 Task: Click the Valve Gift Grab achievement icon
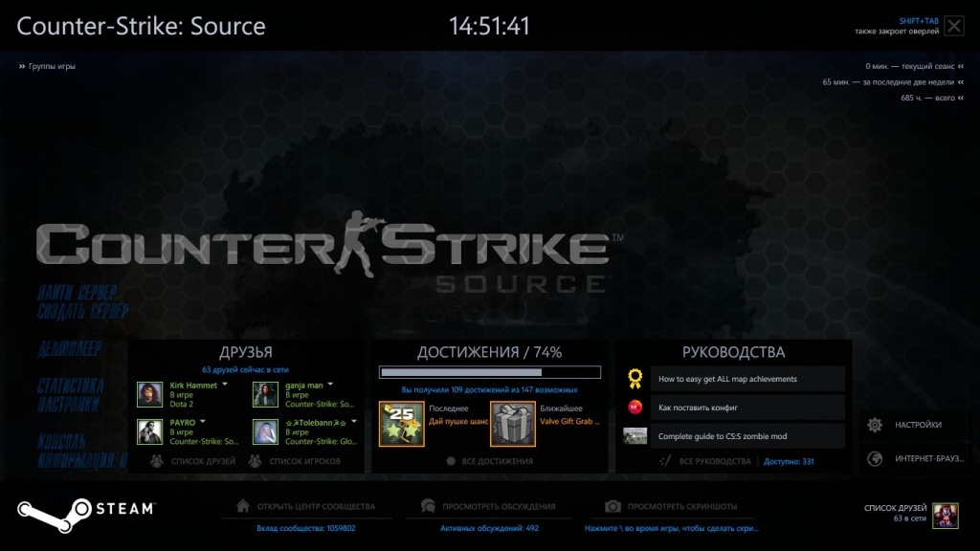pos(513,424)
